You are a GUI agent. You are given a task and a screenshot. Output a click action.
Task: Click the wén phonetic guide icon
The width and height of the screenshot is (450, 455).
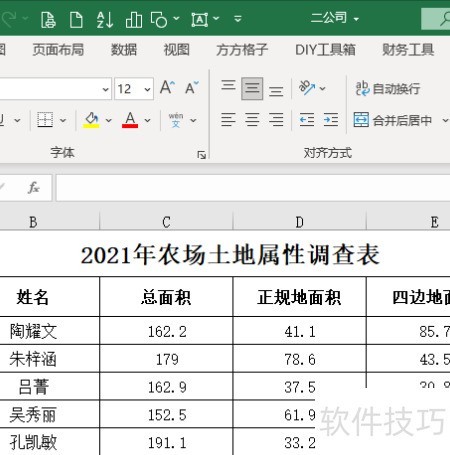pyautogui.click(x=176, y=120)
